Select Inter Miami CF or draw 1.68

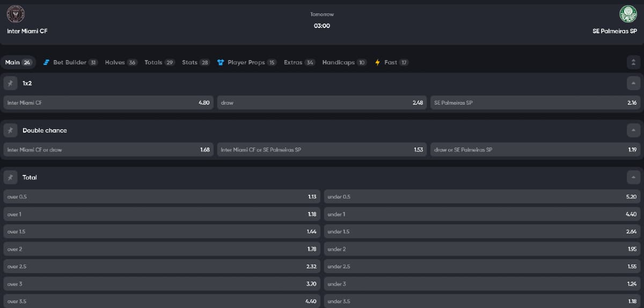click(108, 150)
